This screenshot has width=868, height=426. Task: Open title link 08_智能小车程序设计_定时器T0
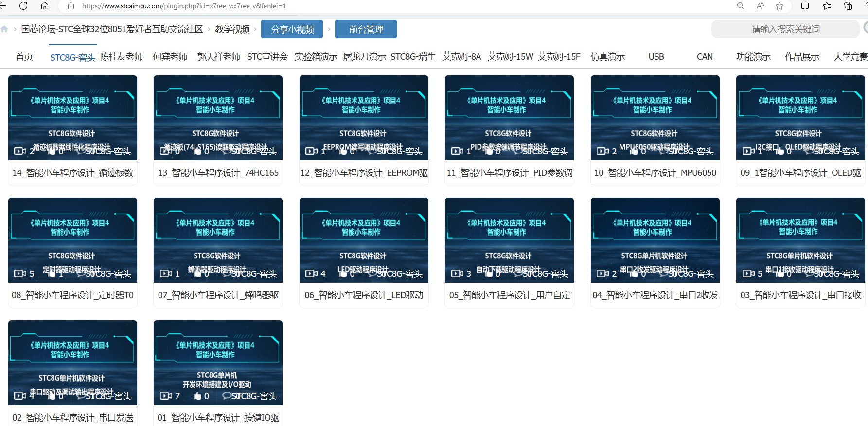coord(72,295)
